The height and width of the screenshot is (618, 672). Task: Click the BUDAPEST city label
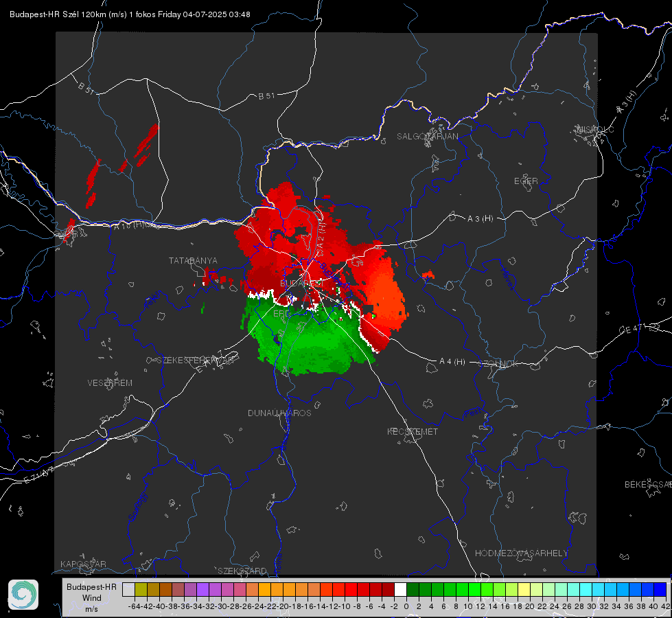(301, 283)
